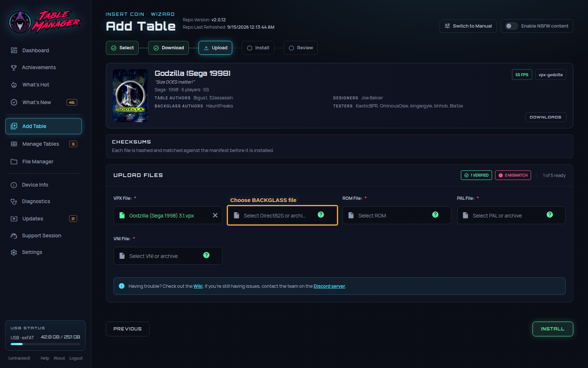Open the Wiki link
The width and height of the screenshot is (588, 368).
[x=198, y=286]
